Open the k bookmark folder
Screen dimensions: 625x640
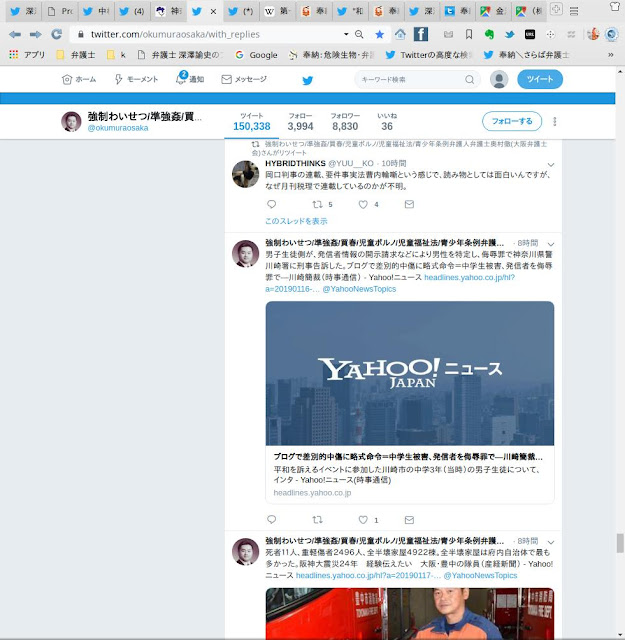[116, 55]
